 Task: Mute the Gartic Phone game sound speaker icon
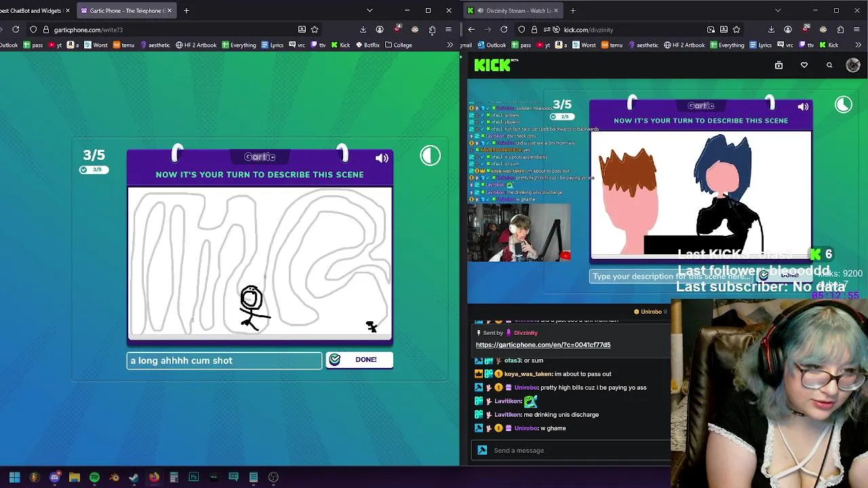pos(382,158)
